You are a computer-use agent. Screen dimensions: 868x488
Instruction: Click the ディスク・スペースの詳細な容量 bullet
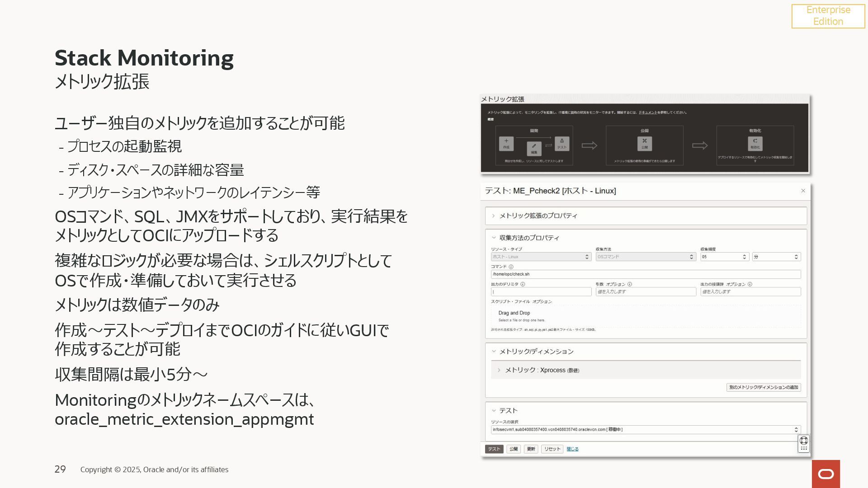(x=156, y=170)
